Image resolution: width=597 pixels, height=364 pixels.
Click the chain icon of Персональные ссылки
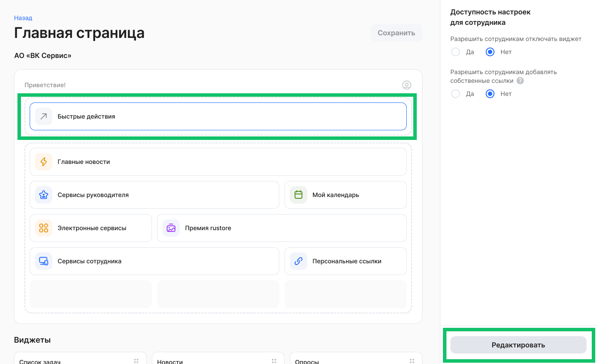point(298,261)
